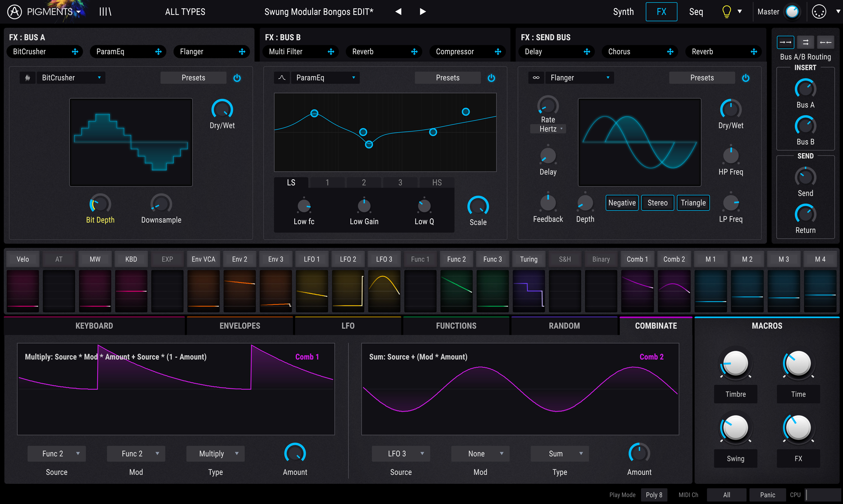Click the BitCrusher effect type icon
843x504 pixels.
(x=28, y=78)
